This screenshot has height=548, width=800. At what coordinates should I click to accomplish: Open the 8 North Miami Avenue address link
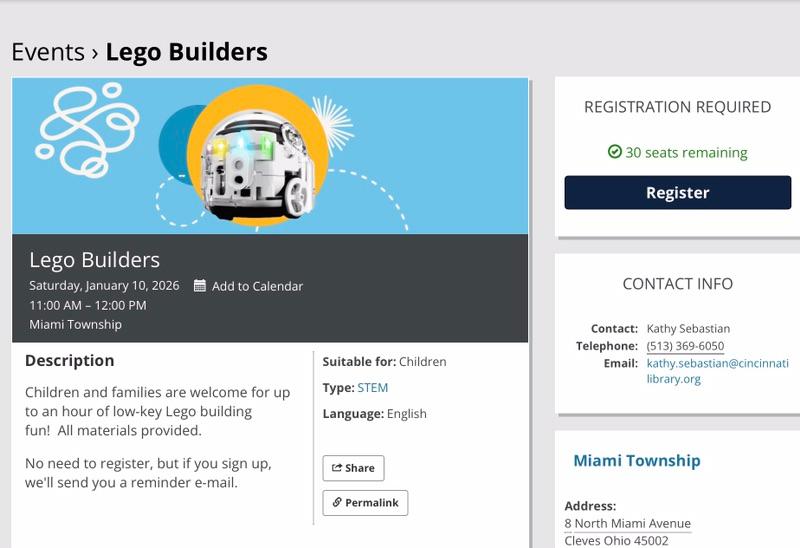click(x=627, y=523)
